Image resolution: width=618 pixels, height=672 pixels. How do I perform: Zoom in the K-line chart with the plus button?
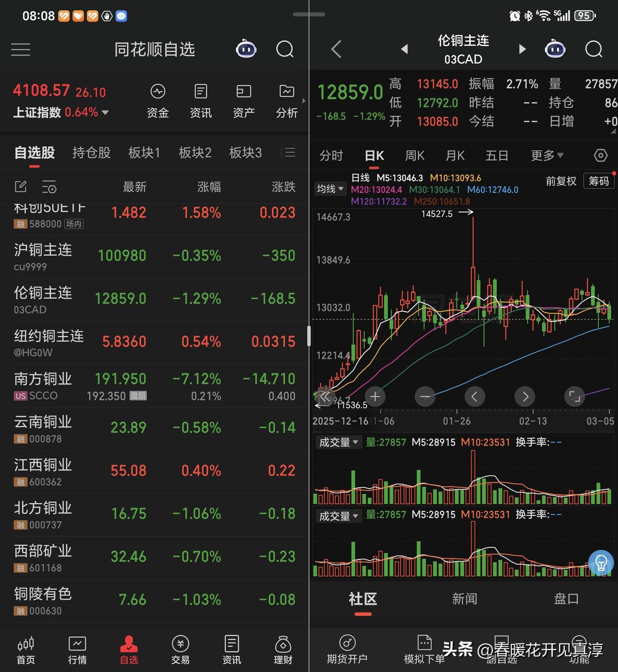pos(375,397)
